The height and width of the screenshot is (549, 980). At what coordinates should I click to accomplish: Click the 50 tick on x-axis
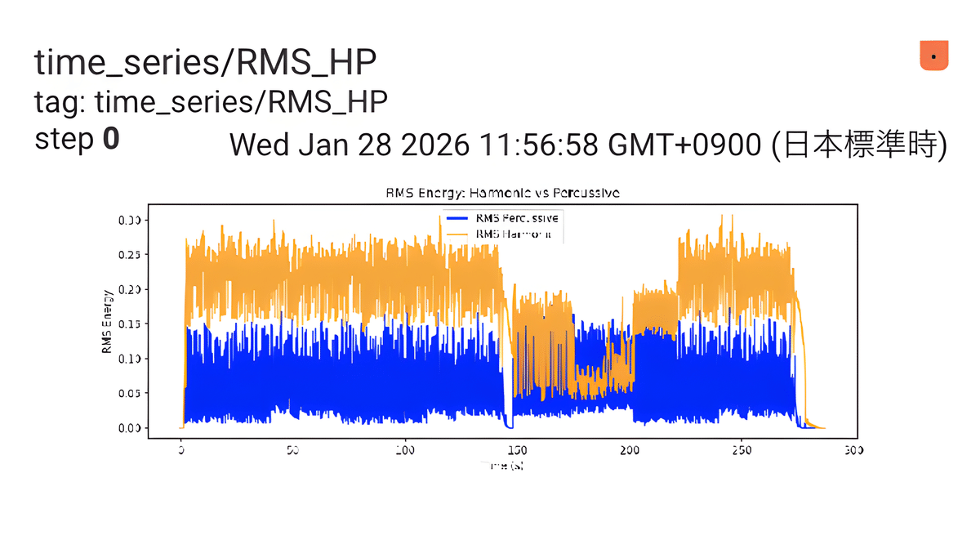(x=293, y=450)
